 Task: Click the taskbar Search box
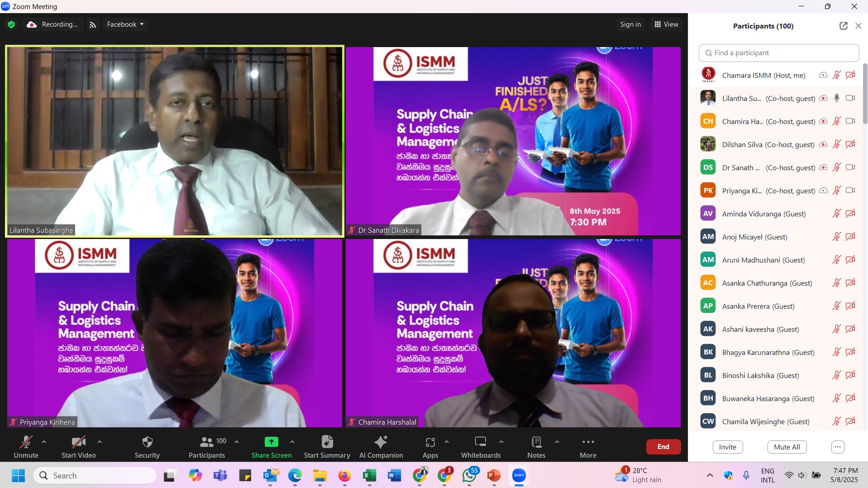tap(95, 476)
